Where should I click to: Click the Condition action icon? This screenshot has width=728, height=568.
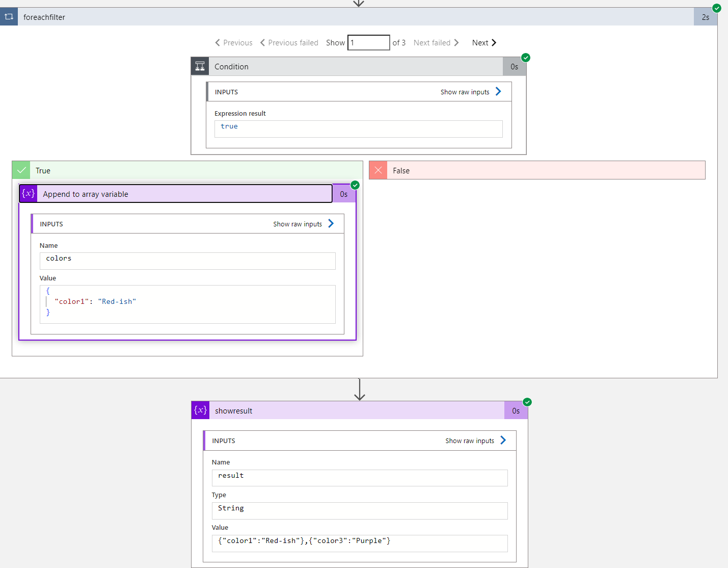(200, 66)
